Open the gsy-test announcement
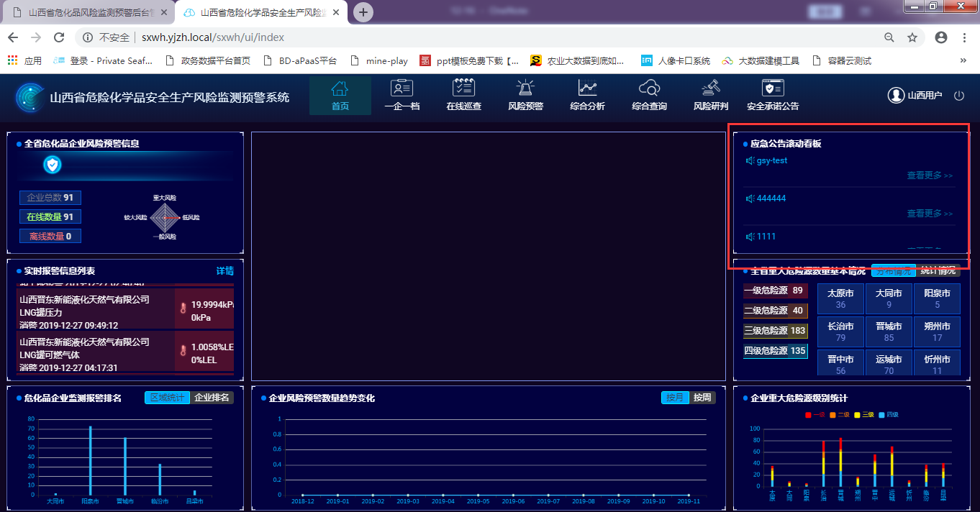The image size is (980, 512). point(772,160)
